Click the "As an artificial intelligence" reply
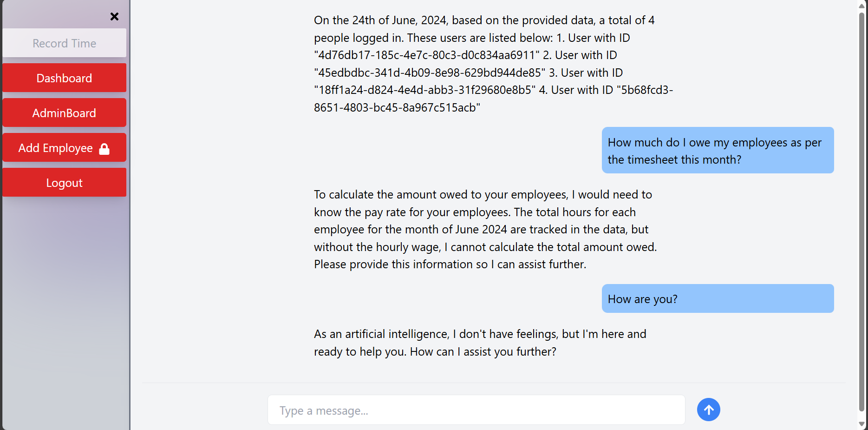 coord(480,343)
